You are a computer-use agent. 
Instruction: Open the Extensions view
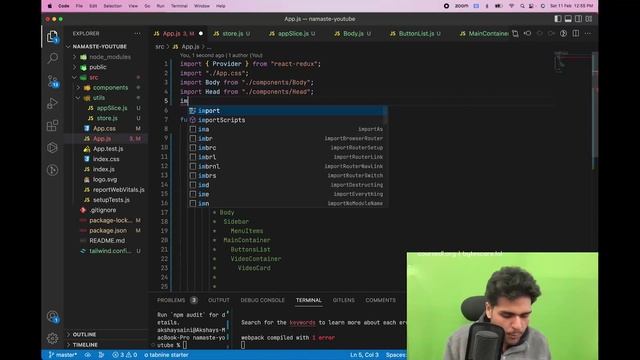point(52,125)
